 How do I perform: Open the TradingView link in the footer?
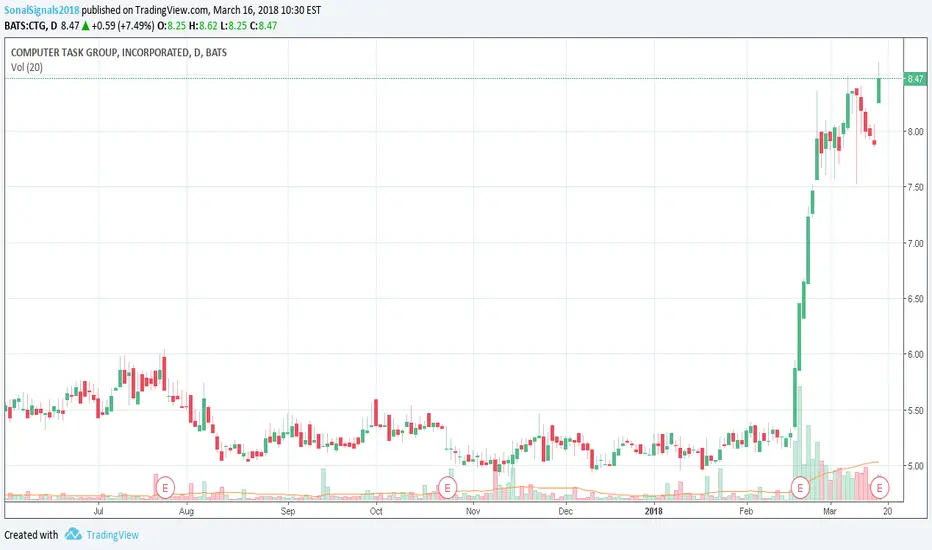click(112, 535)
